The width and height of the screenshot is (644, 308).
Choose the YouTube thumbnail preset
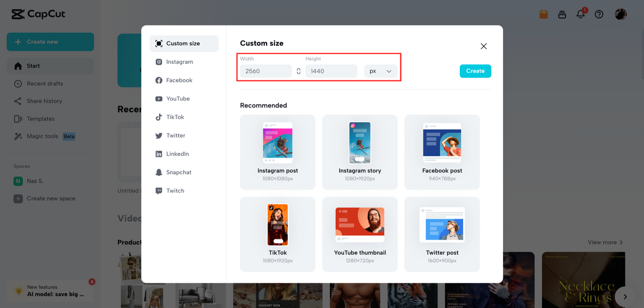pos(360,234)
